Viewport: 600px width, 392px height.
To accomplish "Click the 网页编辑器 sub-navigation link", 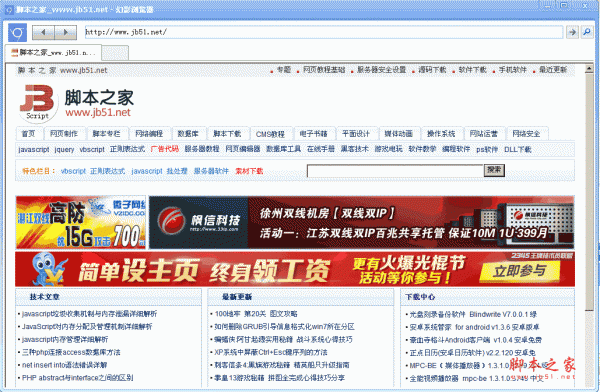I will tap(243, 149).
